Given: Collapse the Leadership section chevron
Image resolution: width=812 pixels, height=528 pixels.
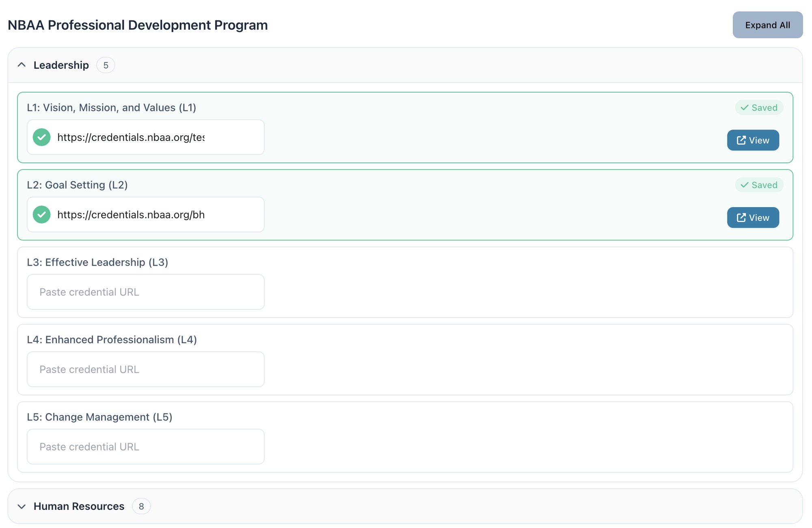Looking at the screenshot, I should point(22,65).
